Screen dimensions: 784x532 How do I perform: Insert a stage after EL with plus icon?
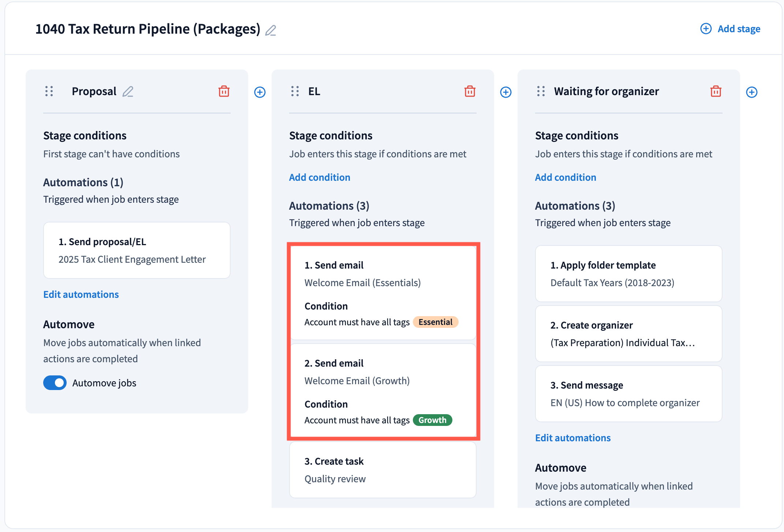pyautogui.click(x=506, y=92)
